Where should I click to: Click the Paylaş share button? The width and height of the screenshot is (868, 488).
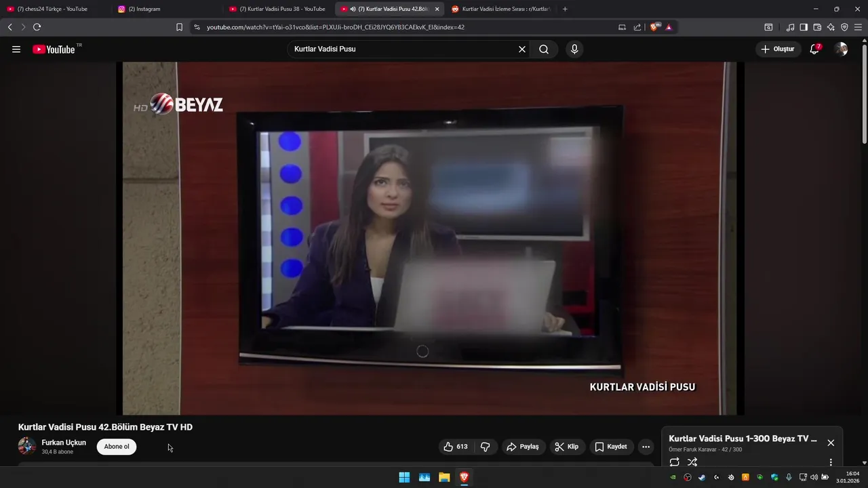coord(524,447)
